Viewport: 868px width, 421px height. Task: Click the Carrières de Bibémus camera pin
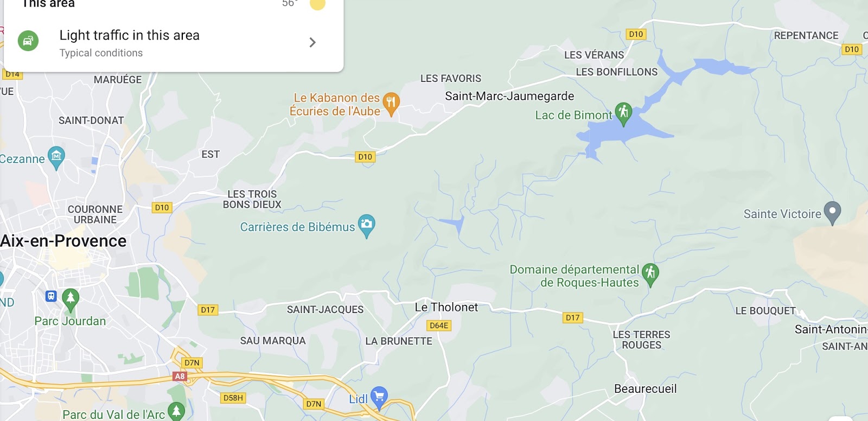pyautogui.click(x=367, y=225)
